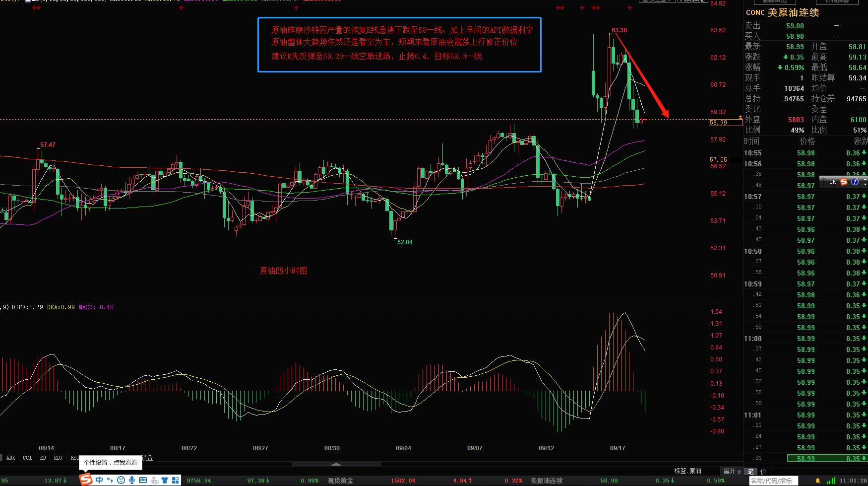Switch to the ADX indicator tab
This screenshot has height=486, width=868.
(10, 458)
